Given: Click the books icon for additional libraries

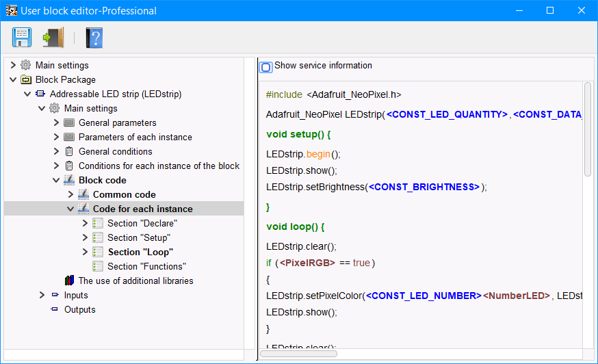Looking at the screenshot, I should click(x=69, y=281).
